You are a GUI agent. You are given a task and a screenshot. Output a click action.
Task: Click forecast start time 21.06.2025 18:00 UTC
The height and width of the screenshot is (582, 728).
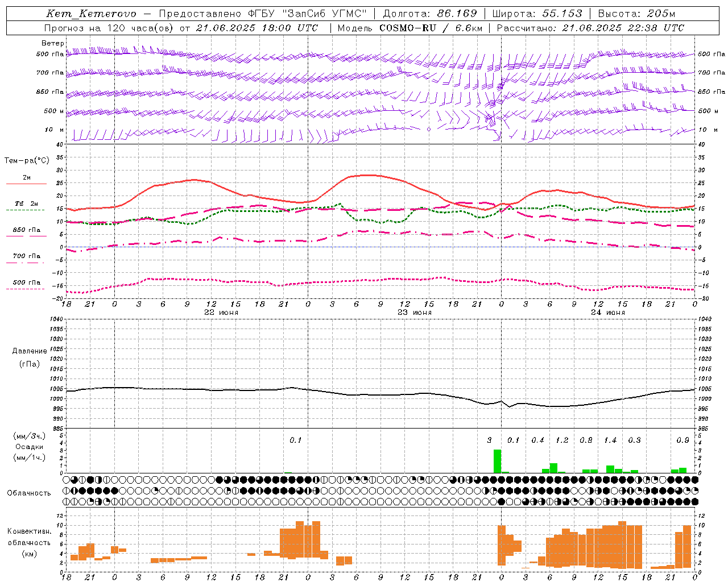(x=257, y=28)
